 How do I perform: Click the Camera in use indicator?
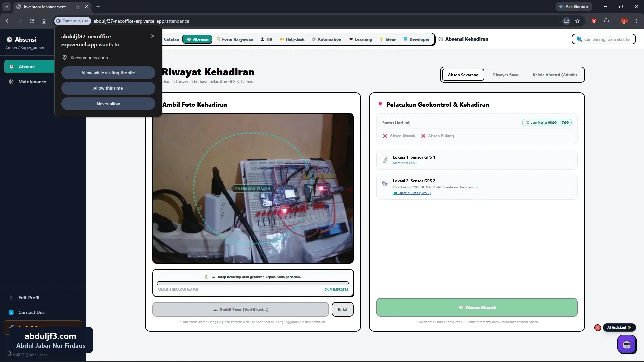click(x=72, y=21)
